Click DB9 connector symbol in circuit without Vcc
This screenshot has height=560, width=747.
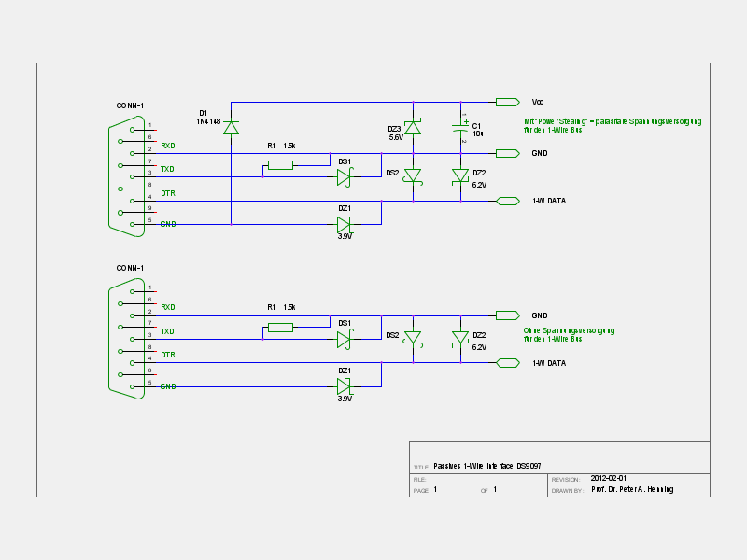point(127,339)
